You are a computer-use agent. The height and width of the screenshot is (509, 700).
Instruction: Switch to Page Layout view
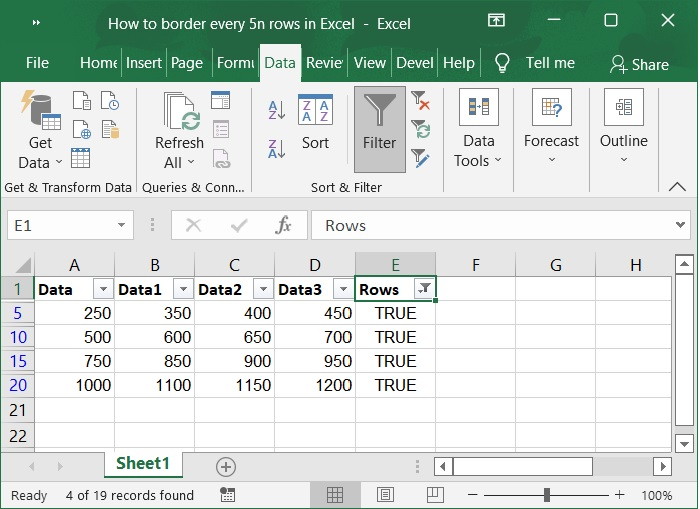point(385,495)
